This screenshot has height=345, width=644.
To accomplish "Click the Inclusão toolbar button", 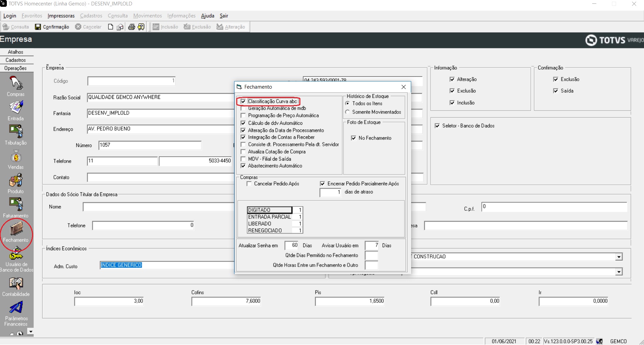I will (165, 27).
